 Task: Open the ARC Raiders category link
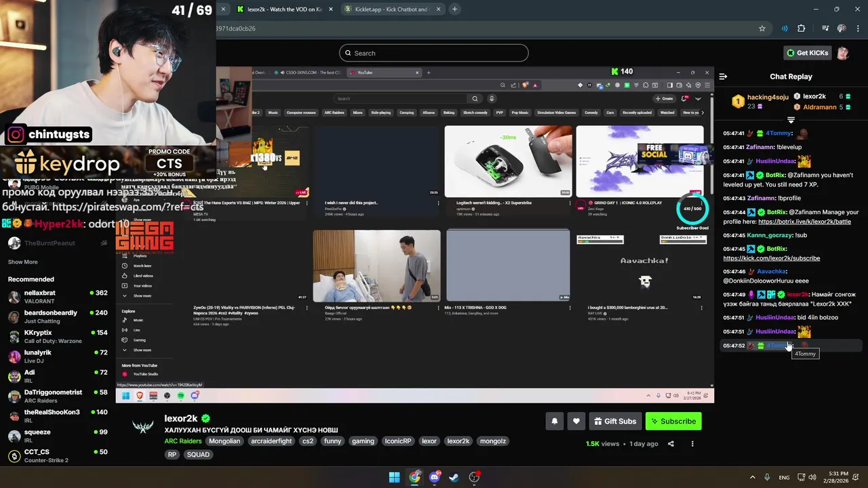(183, 441)
